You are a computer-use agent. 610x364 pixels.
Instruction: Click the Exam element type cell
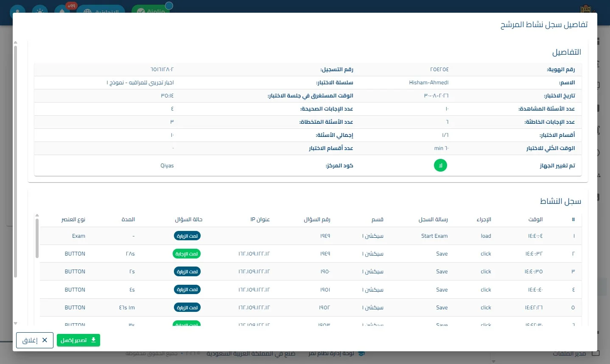[x=78, y=236]
